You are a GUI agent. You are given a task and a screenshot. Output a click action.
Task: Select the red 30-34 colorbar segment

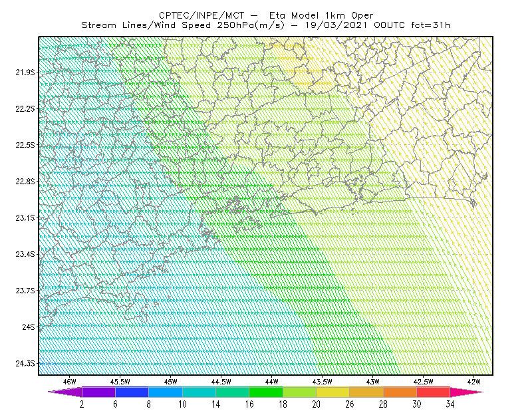click(434, 392)
